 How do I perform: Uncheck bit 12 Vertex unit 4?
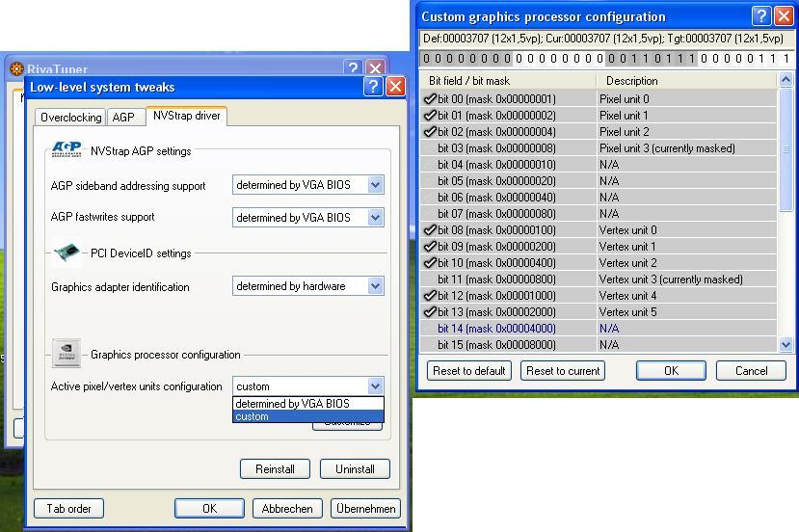(430, 296)
